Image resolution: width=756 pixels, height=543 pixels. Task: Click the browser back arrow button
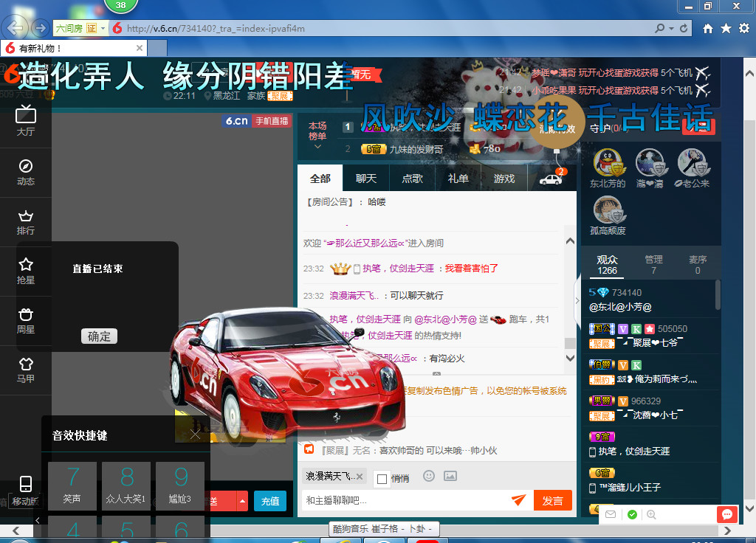16,28
